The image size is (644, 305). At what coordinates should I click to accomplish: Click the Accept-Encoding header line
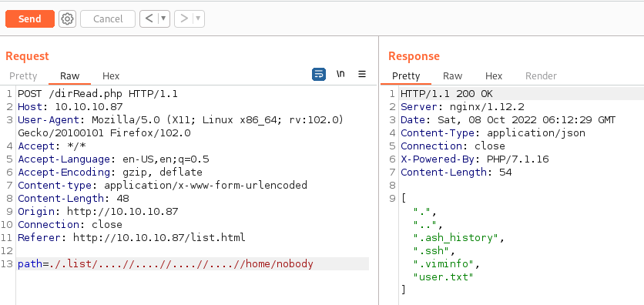(x=110, y=172)
